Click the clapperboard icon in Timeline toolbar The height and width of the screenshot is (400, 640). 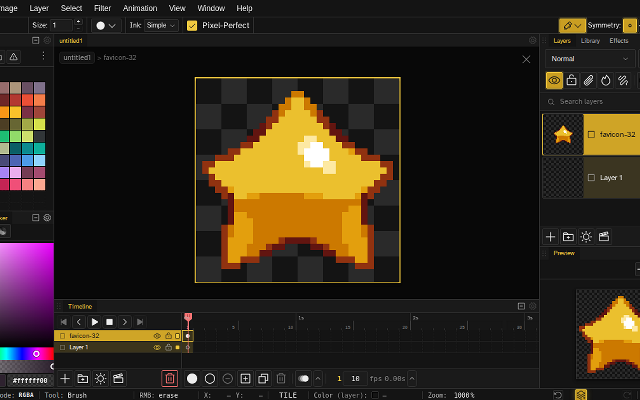118,379
